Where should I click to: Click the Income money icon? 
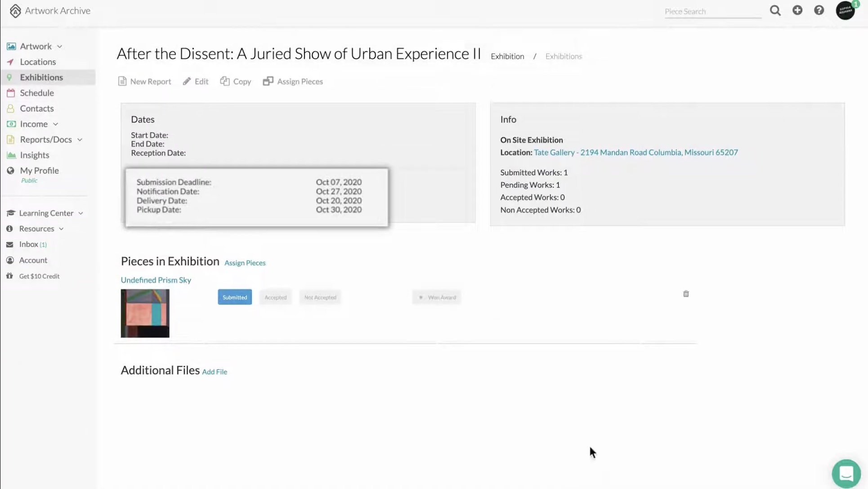point(11,124)
